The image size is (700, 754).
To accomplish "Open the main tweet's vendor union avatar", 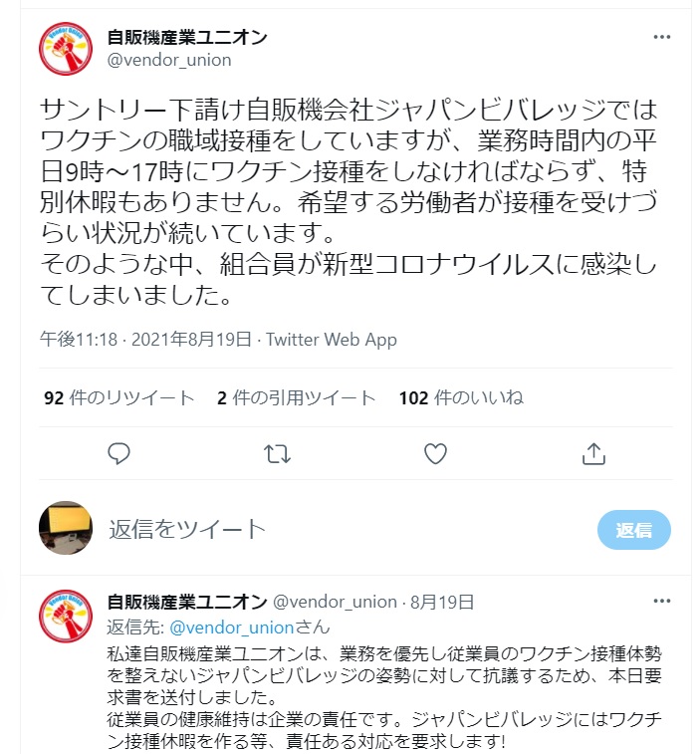I will [x=66, y=49].
